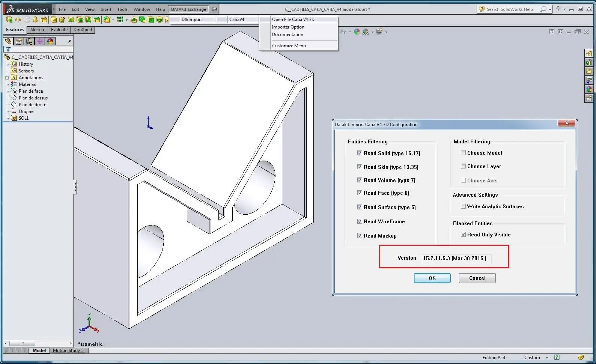Image resolution: width=596 pixels, height=364 pixels.
Task: Click the Extruded Boss/Base icon in toolbar
Action: 9,20
